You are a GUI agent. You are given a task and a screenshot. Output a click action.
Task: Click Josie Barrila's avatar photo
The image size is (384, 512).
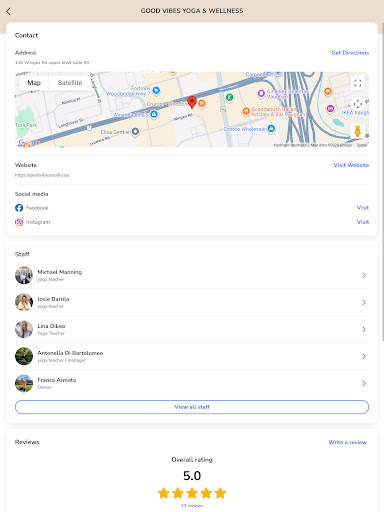(x=24, y=302)
